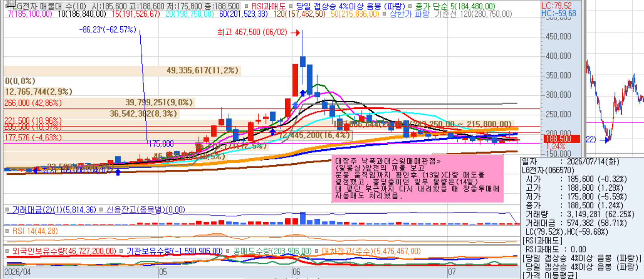Select the 외국인보유수량(46,727,200,00) label
The width and height of the screenshot is (644, 279).
[64, 251]
